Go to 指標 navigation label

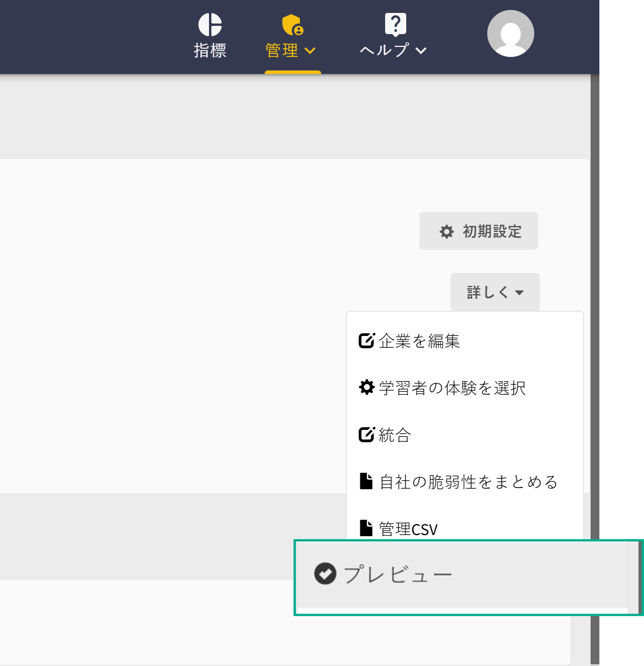click(x=210, y=51)
